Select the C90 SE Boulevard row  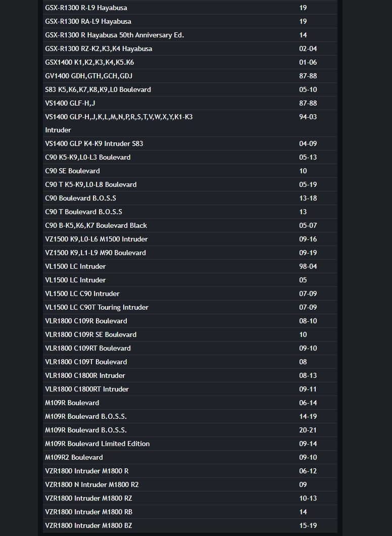(x=73, y=171)
